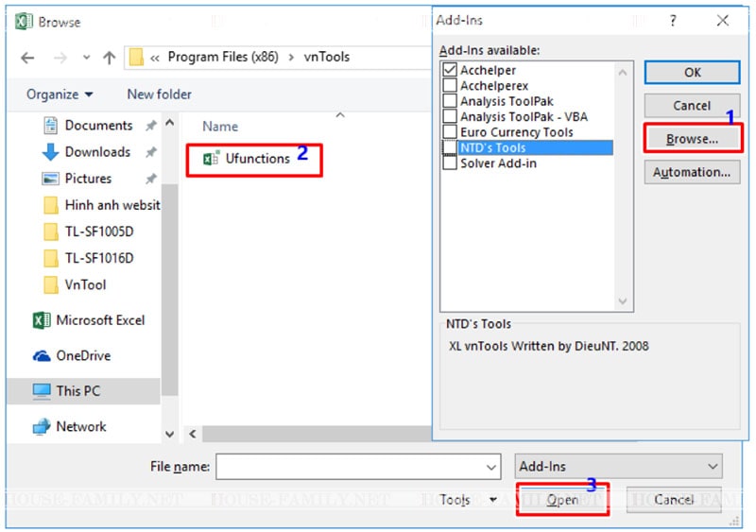Open the Add-Ins file type dropdown
The image size is (756, 532).
[618, 467]
